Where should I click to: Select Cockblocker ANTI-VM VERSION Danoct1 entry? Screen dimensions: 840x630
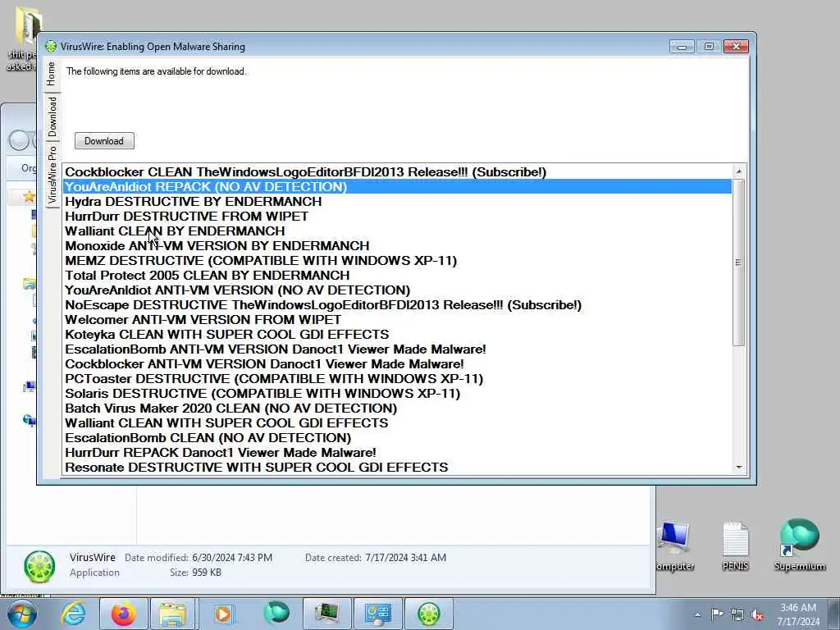(397, 363)
